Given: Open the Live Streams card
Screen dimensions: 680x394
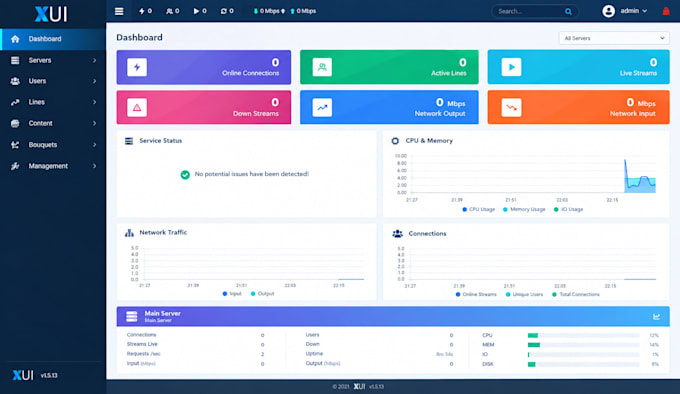Looking at the screenshot, I should click(x=579, y=67).
